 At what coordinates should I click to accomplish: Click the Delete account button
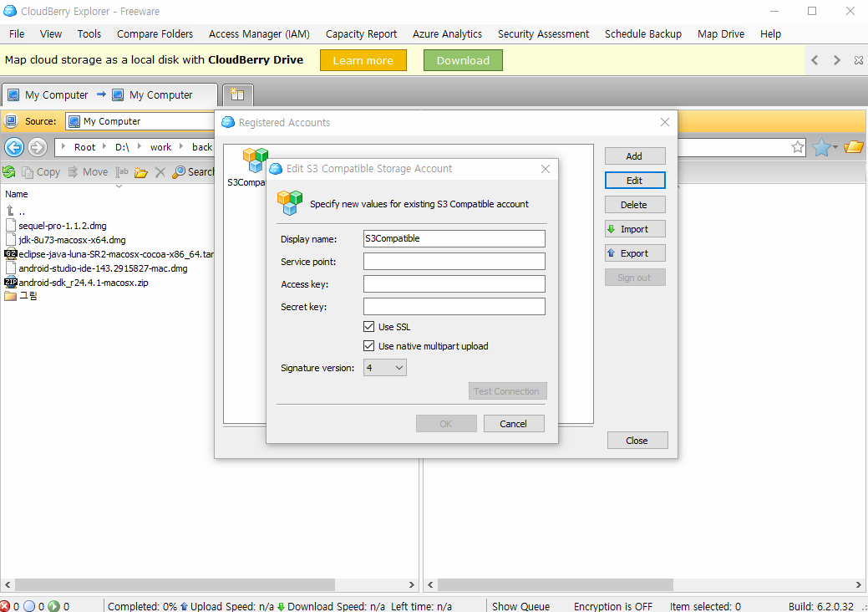635,205
